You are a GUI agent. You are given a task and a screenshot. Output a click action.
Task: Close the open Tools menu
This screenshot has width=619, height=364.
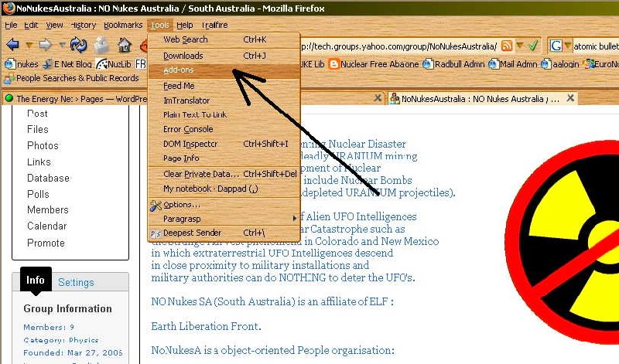(160, 25)
